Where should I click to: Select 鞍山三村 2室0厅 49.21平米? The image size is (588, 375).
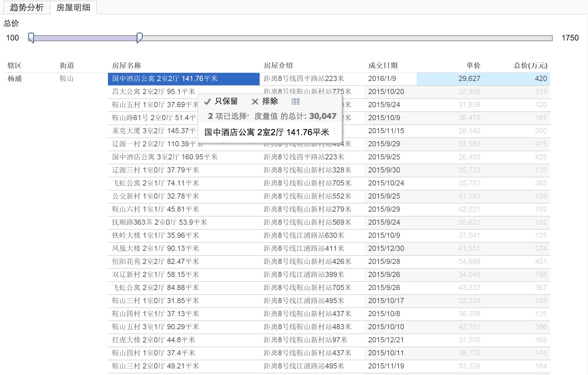[x=156, y=366]
